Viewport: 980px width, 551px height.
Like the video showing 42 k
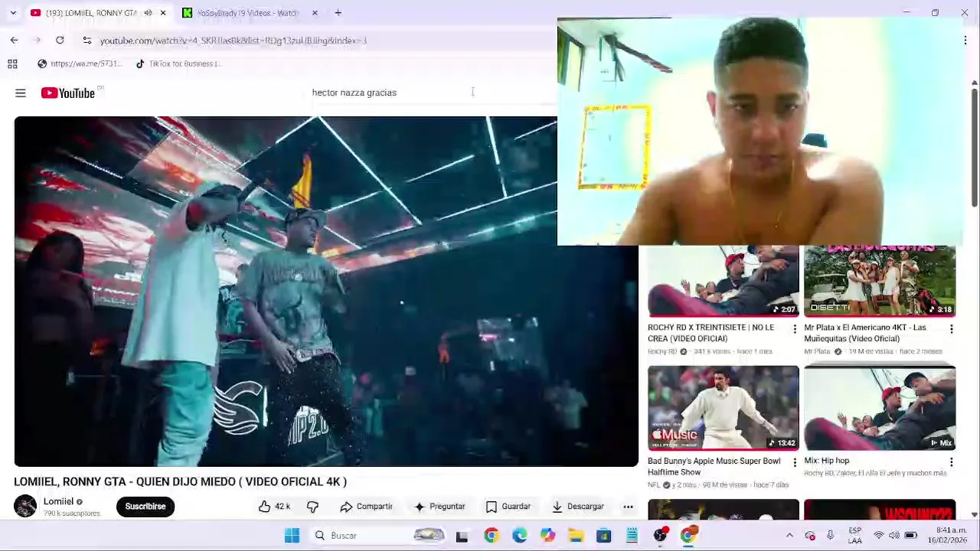(x=274, y=507)
